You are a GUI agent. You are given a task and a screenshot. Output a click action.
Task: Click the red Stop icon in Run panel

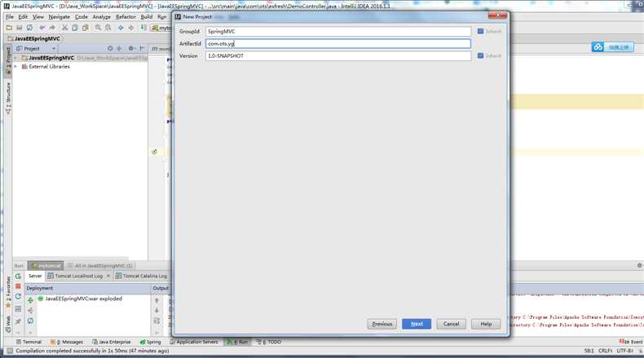18,286
